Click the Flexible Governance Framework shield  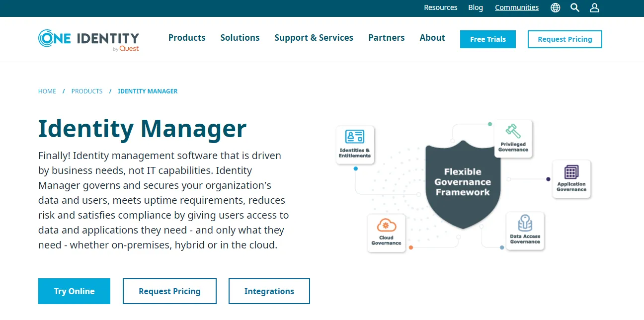[x=463, y=184]
